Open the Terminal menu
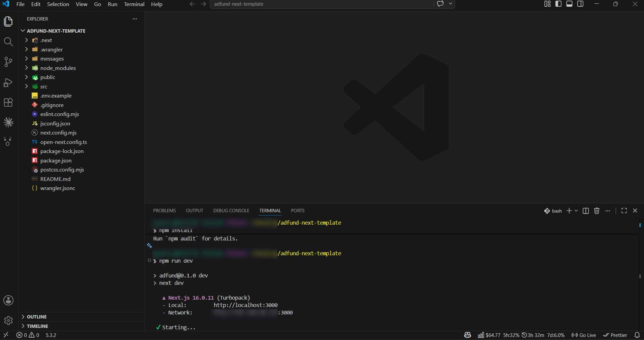Viewport: 644px width, 340px height. pos(134,4)
